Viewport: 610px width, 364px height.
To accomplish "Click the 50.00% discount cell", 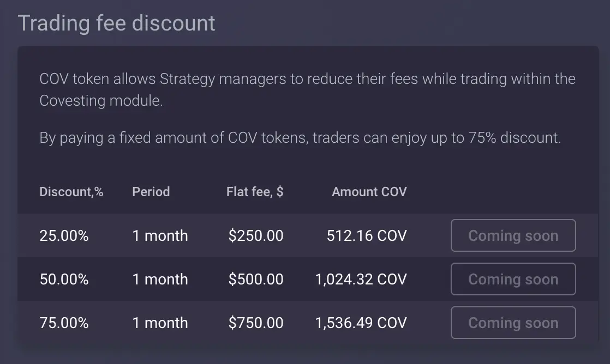I will 64,279.
